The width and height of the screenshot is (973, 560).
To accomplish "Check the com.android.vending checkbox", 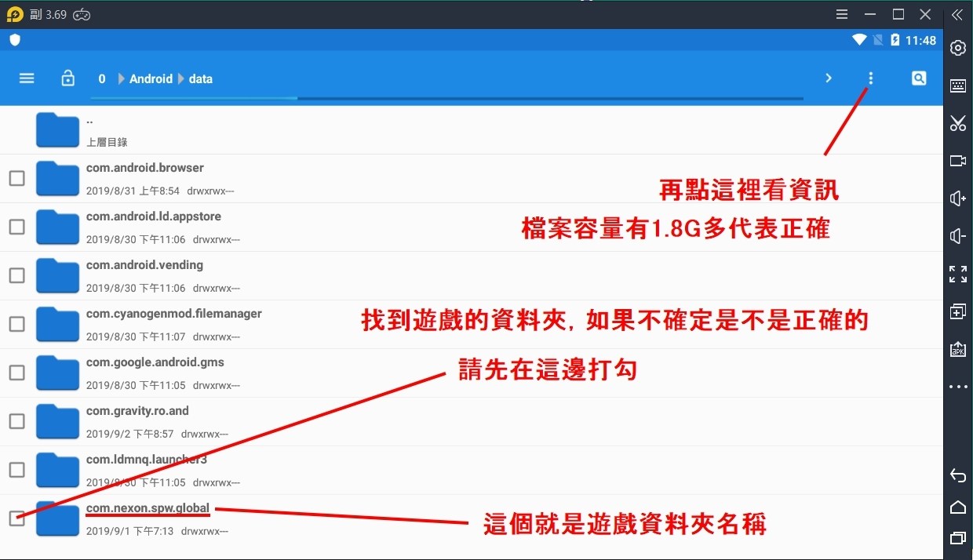I will point(16,276).
